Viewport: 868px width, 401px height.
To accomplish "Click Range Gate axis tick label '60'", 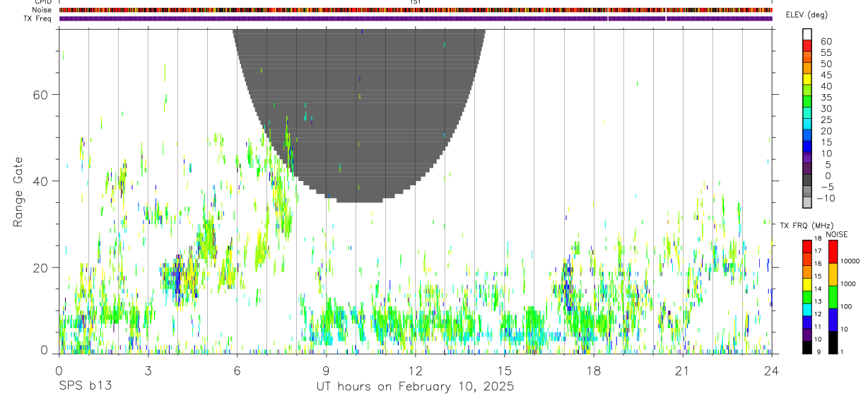I will pos(42,95).
